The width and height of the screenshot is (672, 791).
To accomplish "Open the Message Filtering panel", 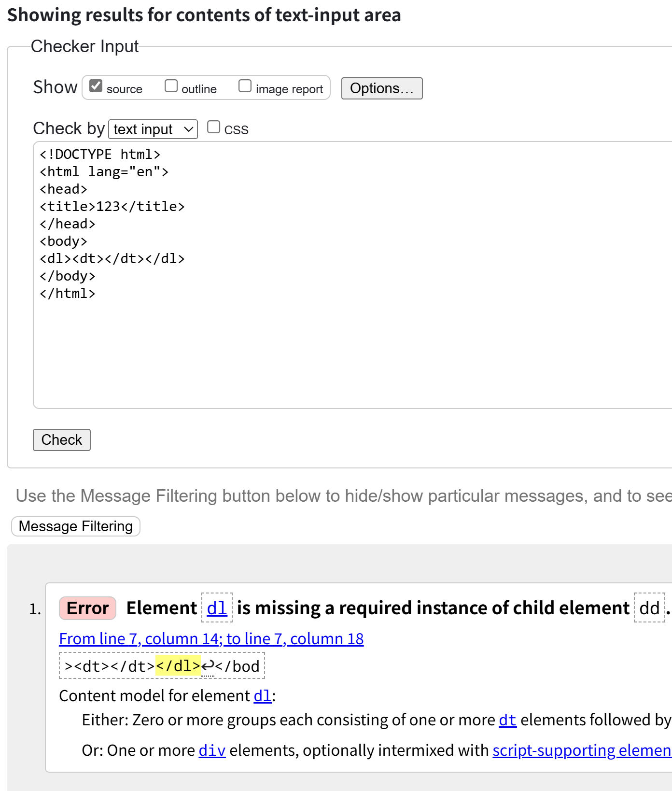I will tap(76, 526).
